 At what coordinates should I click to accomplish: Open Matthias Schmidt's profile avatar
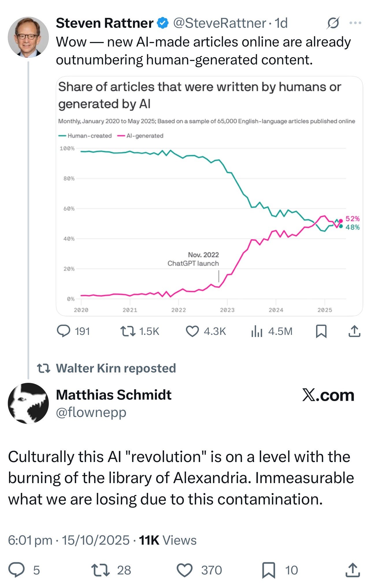[x=28, y=403]
